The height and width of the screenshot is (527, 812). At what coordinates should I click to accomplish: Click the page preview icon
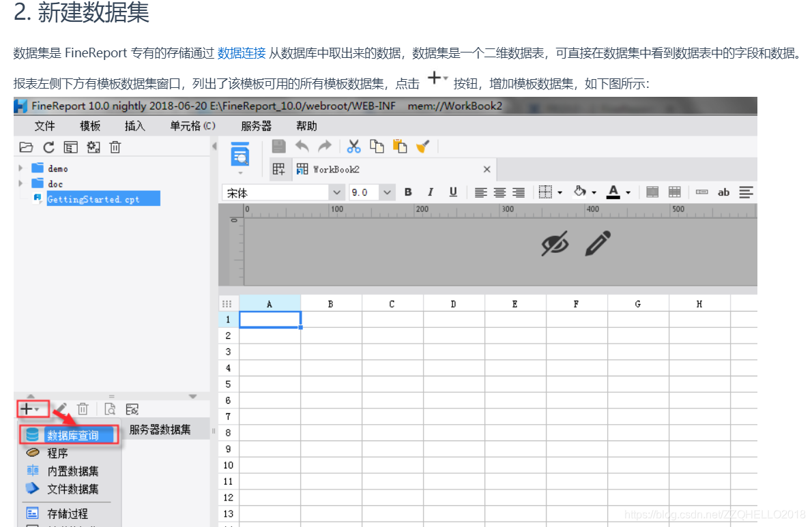(x=240, y=155)
